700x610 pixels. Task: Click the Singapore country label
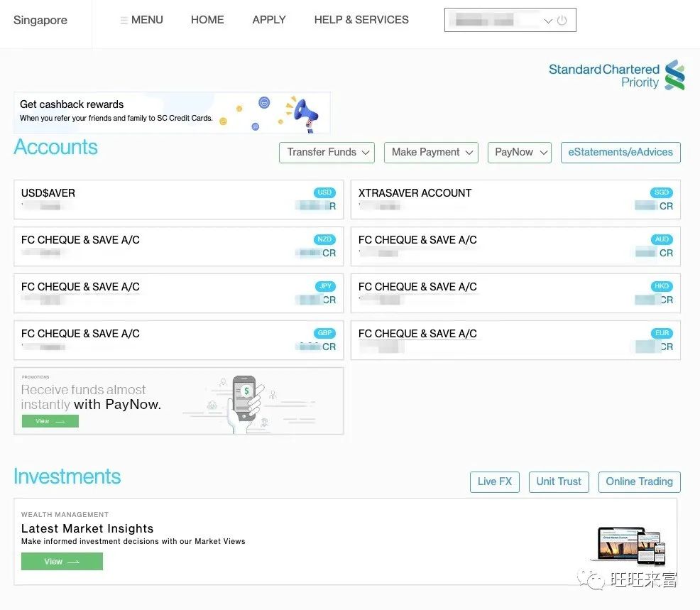pos(40,20)
